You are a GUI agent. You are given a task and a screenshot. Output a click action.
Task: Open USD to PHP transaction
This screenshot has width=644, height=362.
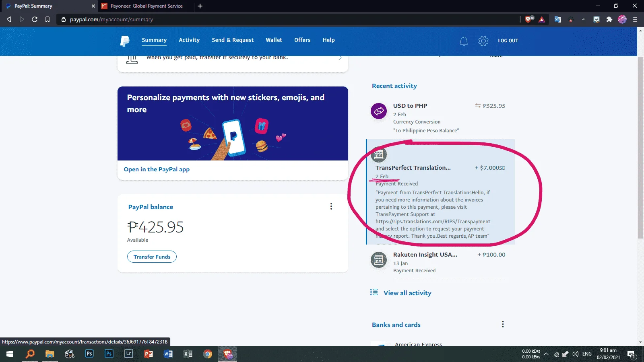coord(440,118)
